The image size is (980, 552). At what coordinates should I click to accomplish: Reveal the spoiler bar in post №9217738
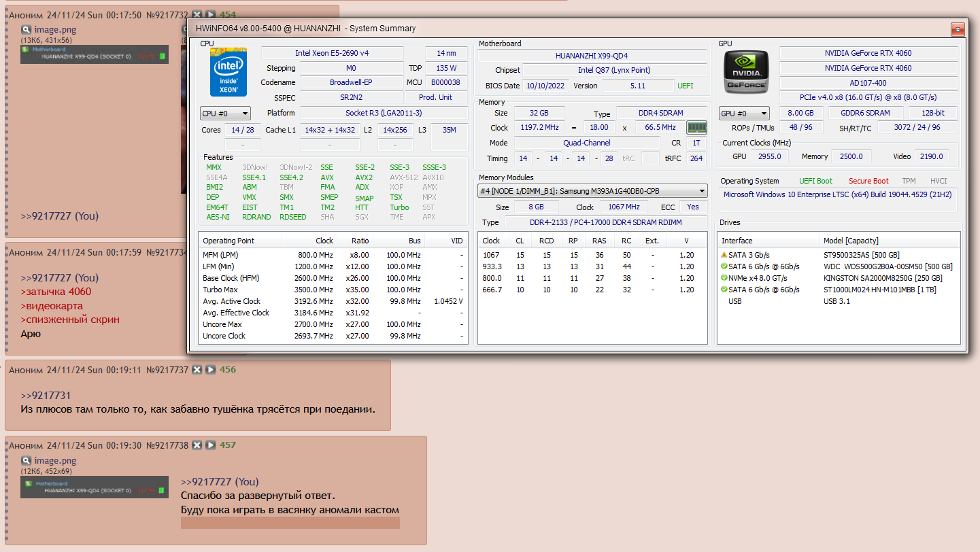pyautogui.click(x=290, y=523)
